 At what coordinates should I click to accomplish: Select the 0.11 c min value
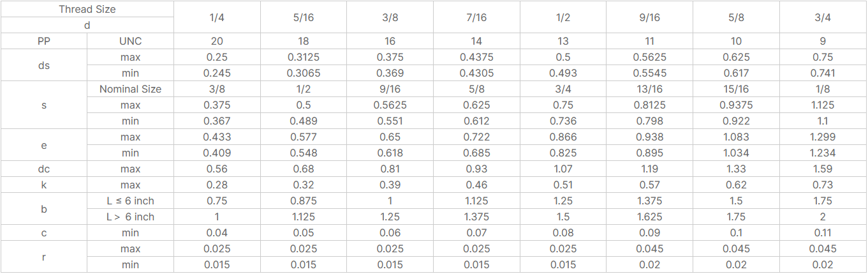coord(823,232)
